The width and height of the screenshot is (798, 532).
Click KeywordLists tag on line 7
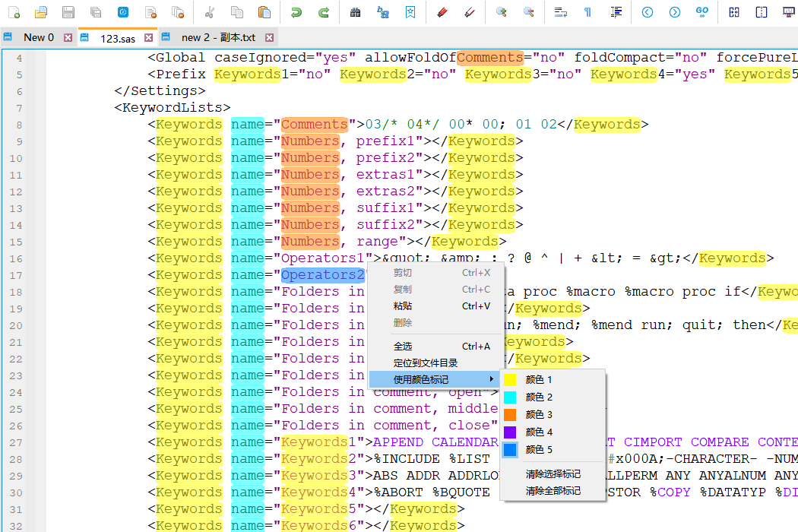point(172,108)
